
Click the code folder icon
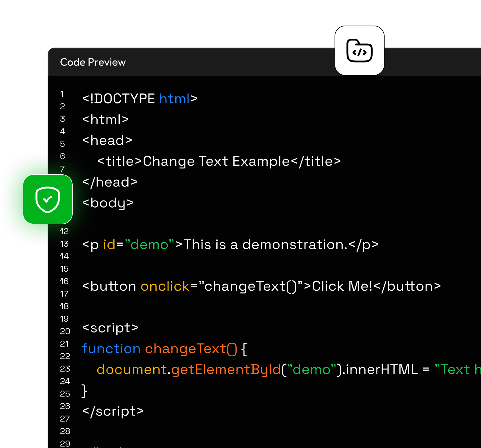click(x=359, y=51)
